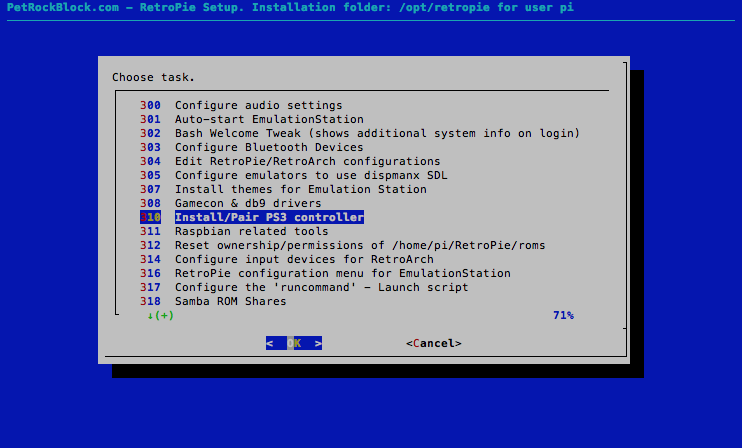Image resolution: width=743 pixels, height=448 pixels.
Task: Select 'Configure audio settings' menu entry
Action: [x=258, y=105]
